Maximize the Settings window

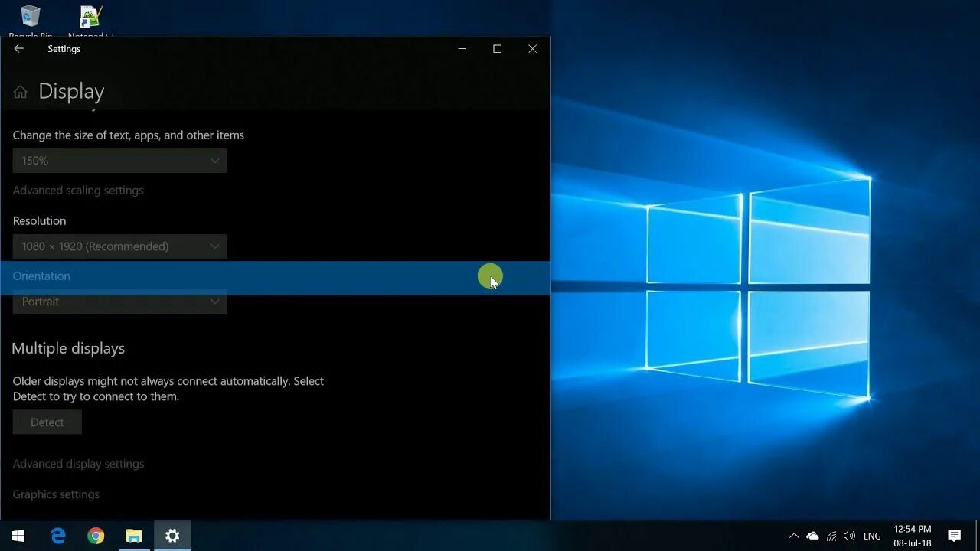pyautogui.click(x=497, y=48)
